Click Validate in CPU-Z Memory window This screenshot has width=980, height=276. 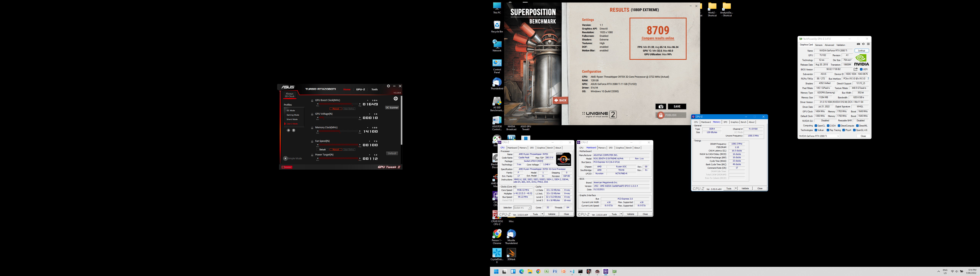pos(745,188)
